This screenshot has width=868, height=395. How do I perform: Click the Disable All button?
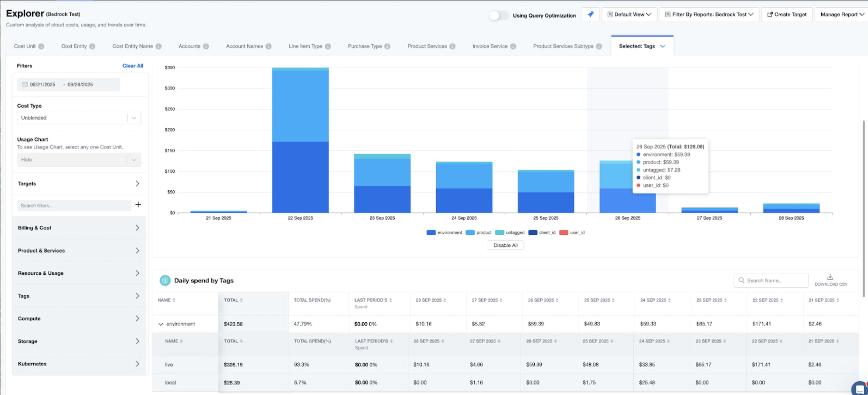point(505,246)
